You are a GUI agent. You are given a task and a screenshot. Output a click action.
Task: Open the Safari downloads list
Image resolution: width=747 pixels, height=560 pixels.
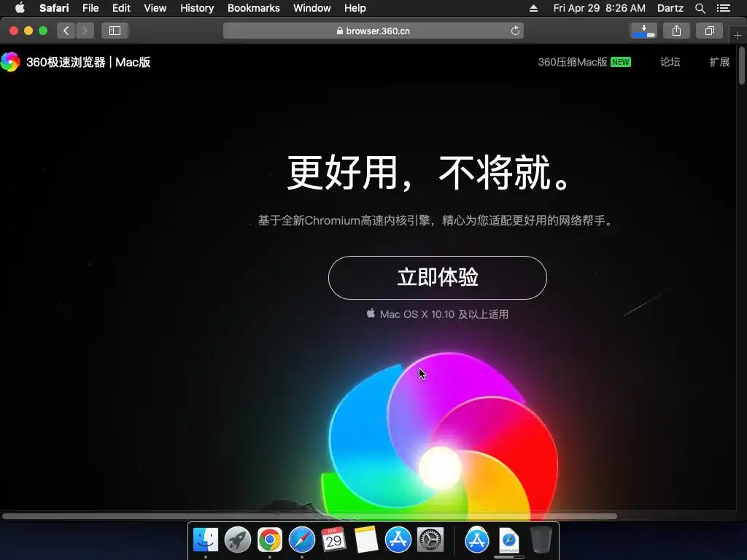[643, 31]
